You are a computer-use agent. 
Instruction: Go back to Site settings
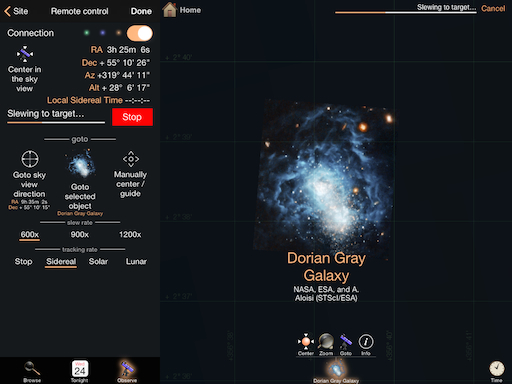coord(16,11)
